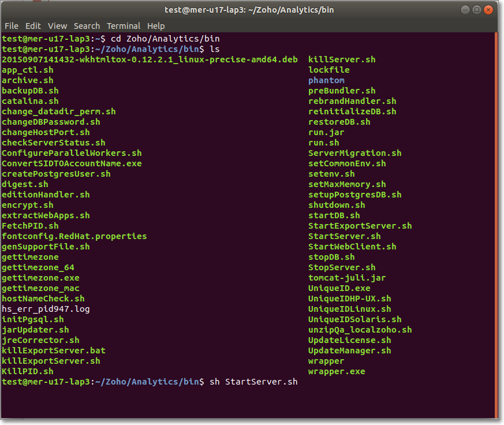Click the run.jar file name
The width and height of the screenshot is (504, 425).
pos(326,132)
